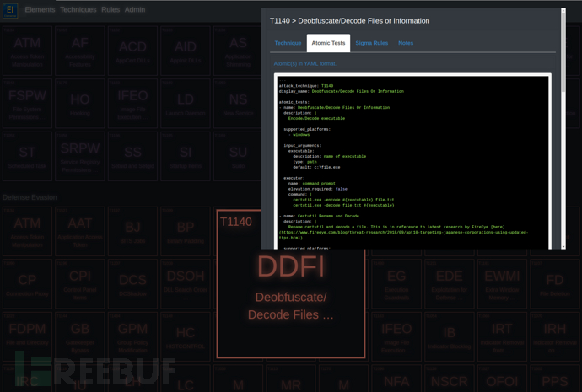Open the Admin menu

pyautogui.click(x=135, y=9)
